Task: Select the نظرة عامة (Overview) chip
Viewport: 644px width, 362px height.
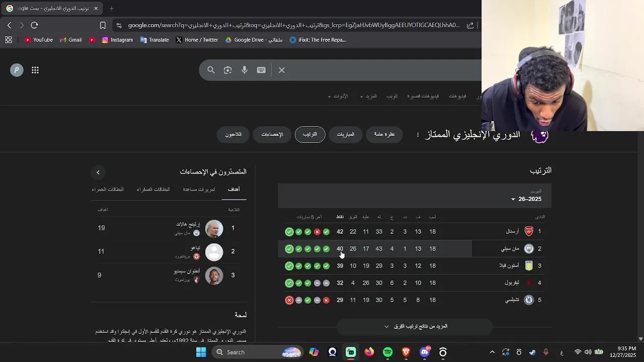Action: tap(384, 134)
